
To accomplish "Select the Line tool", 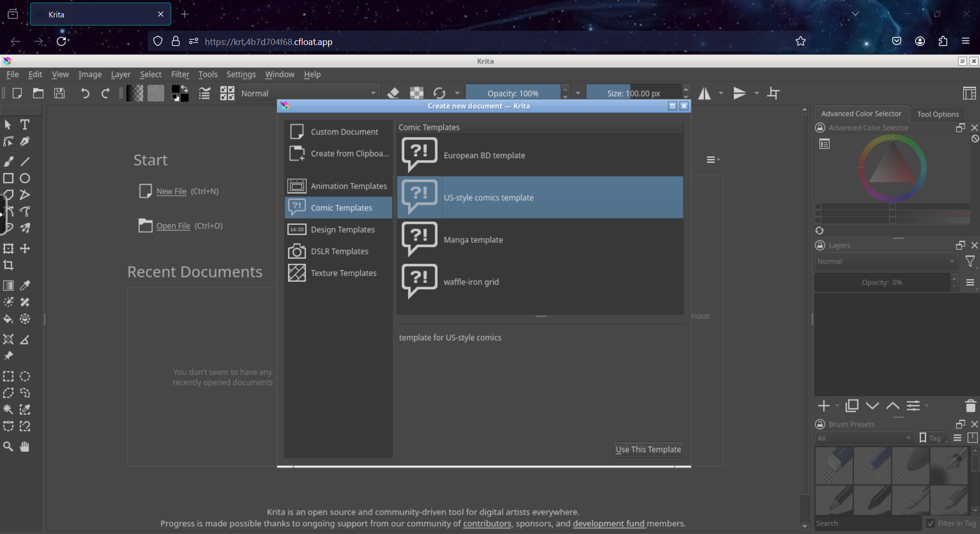I will point(25,161).
